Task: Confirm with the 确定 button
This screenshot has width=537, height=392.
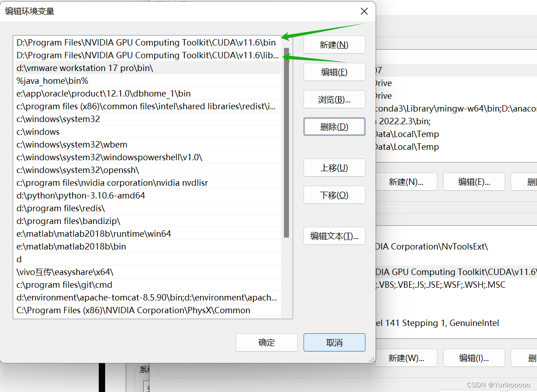Action: (266, 342)
